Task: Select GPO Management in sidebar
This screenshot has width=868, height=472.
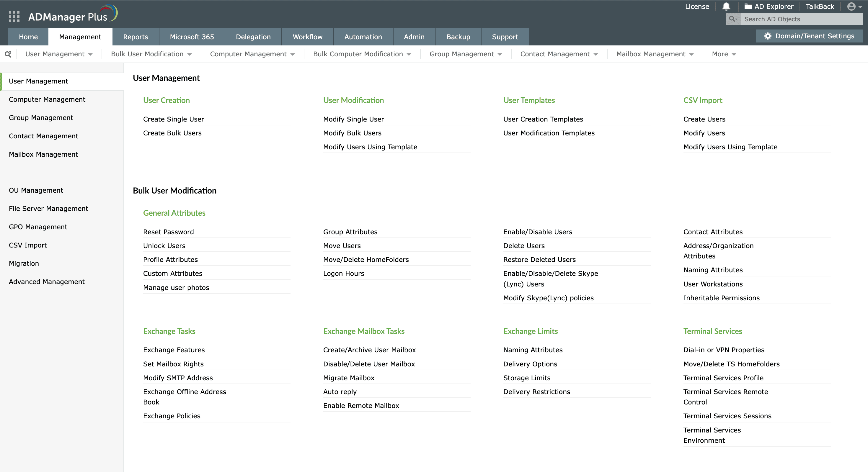Action: tap(38, 227)
